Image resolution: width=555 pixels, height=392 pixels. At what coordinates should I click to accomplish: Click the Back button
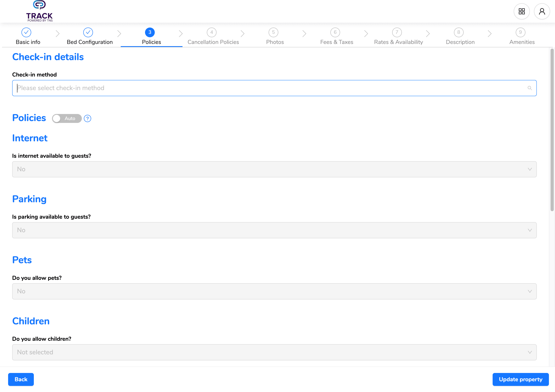pos(21,379)
